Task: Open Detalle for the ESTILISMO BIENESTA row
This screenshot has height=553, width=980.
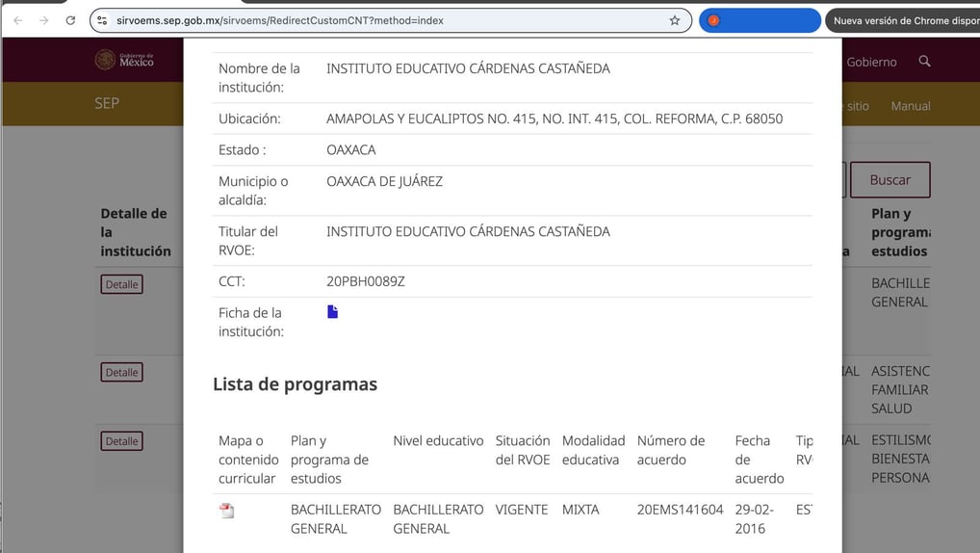Action: tap(122, 441)
